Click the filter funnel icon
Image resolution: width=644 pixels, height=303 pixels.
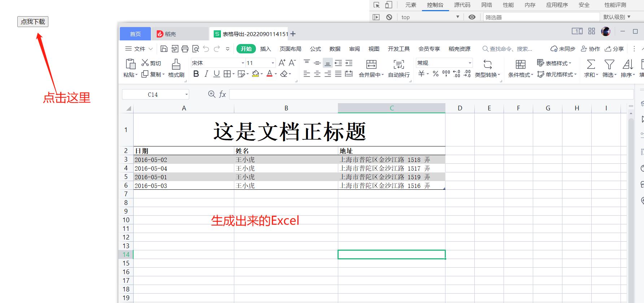[609, 65]
